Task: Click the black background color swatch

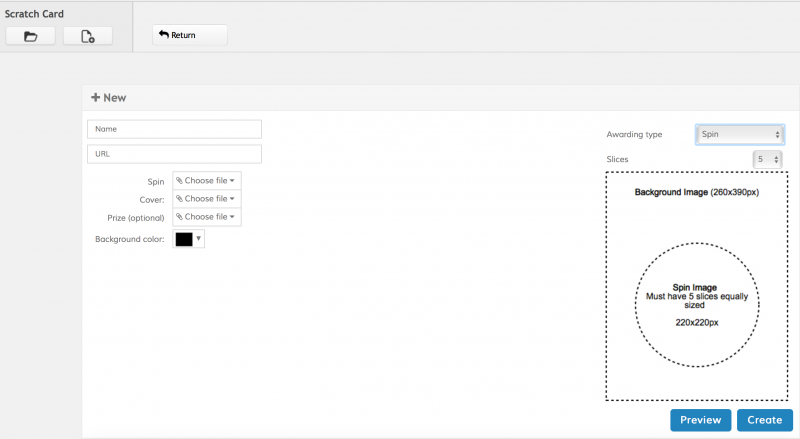Action: 183,239
